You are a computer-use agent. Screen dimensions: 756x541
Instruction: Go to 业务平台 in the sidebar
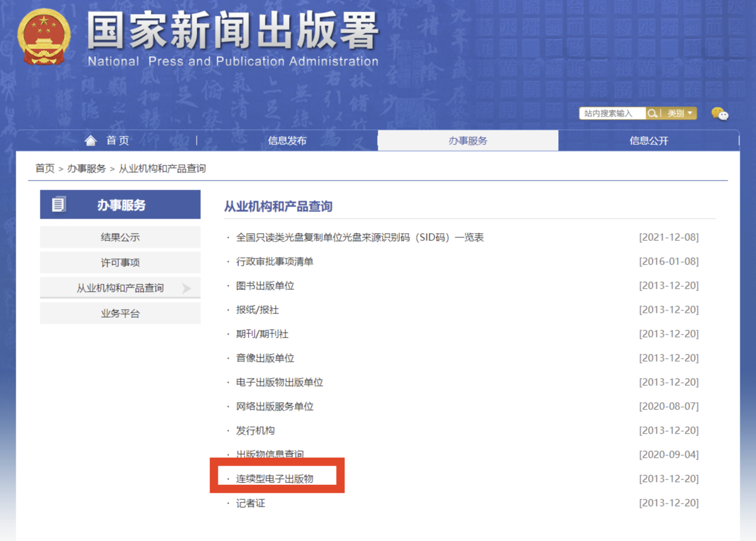pyautogui.click(x=120, y=313)
